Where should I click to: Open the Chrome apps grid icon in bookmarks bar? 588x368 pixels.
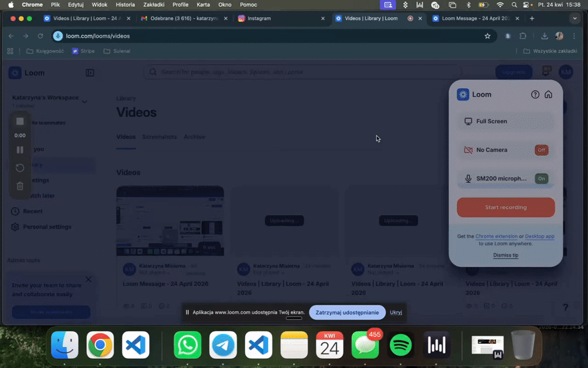pyautogui.click(x=10, y=51)
